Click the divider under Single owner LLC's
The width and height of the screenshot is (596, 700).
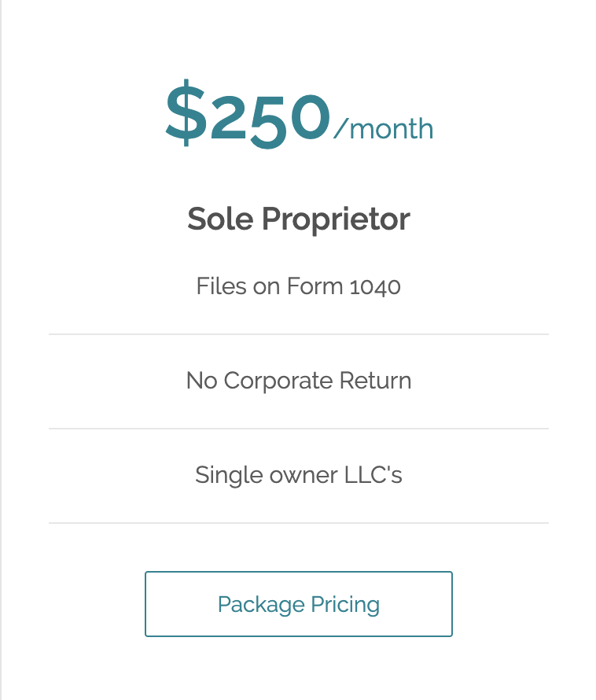(298, 523)
